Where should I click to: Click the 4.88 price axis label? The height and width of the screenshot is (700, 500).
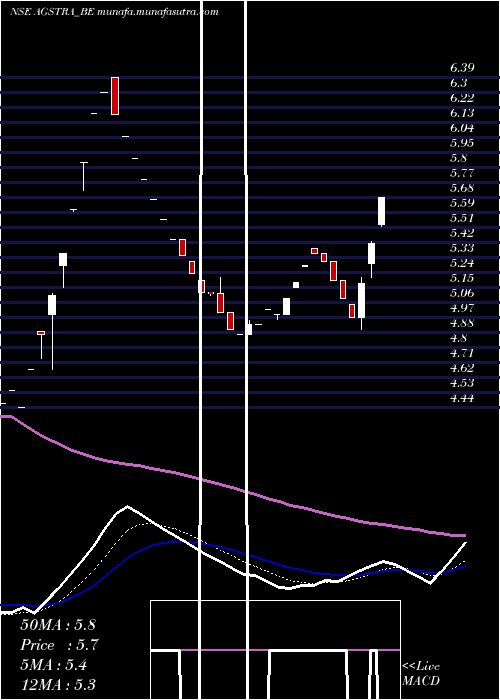[462, 323]
